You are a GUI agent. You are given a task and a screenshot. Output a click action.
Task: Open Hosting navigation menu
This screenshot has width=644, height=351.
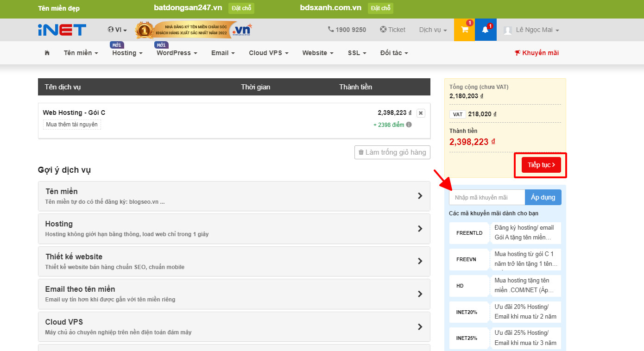[x=127, y=53]
